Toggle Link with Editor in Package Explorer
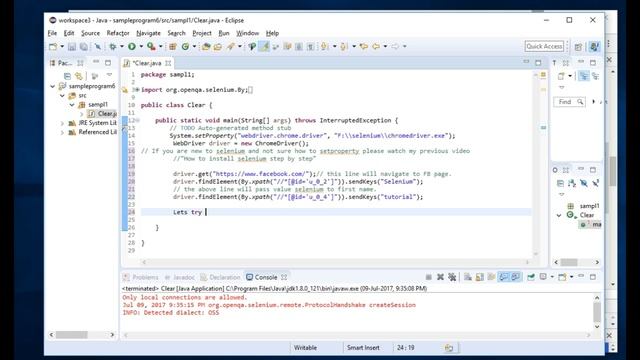 point(78,76)
